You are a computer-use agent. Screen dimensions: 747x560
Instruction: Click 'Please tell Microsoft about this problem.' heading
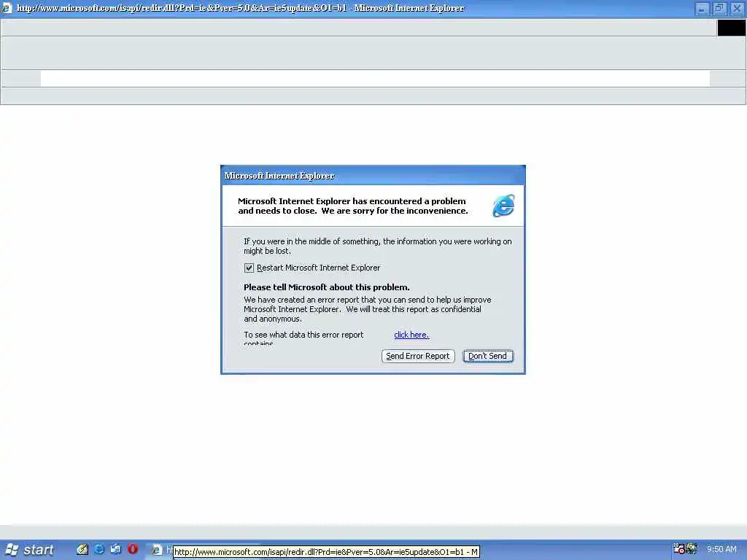[x=327, y=287]
